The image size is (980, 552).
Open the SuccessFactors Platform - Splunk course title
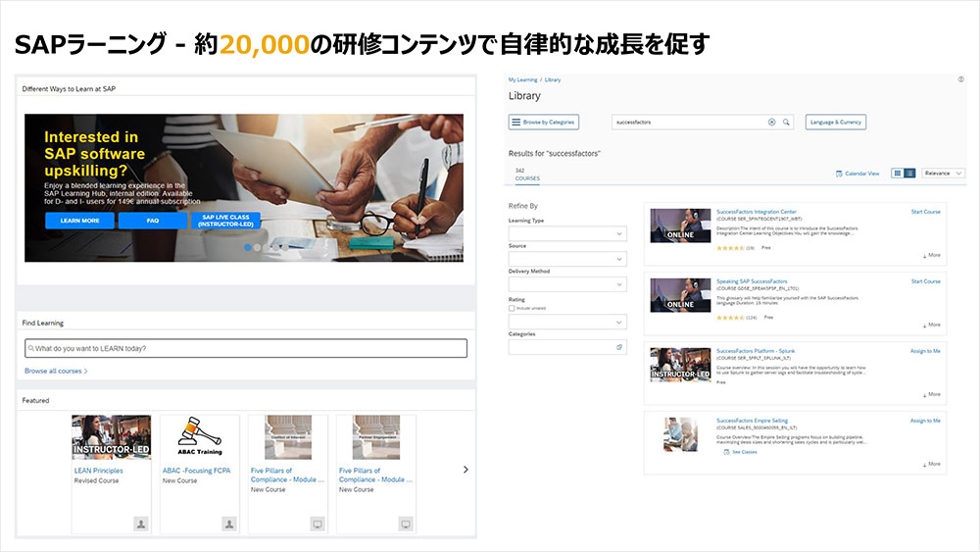pyautogui.click(x=756, y=351)
